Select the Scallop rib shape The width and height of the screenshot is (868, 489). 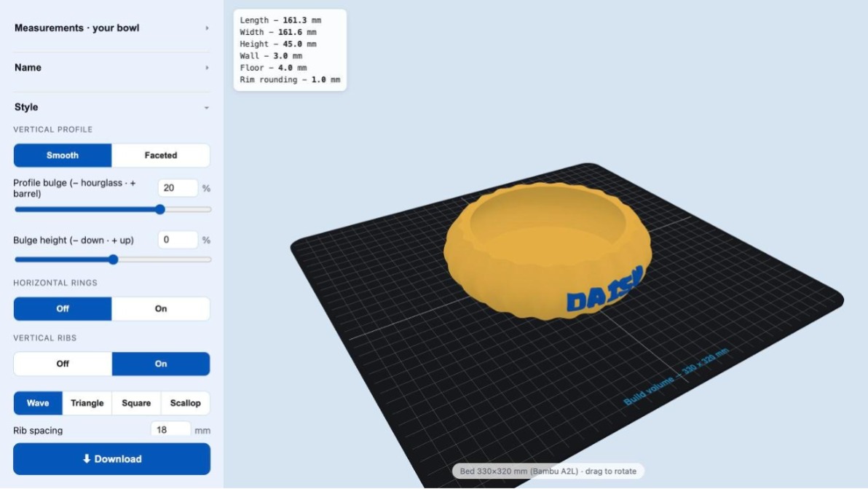point(186,403)
